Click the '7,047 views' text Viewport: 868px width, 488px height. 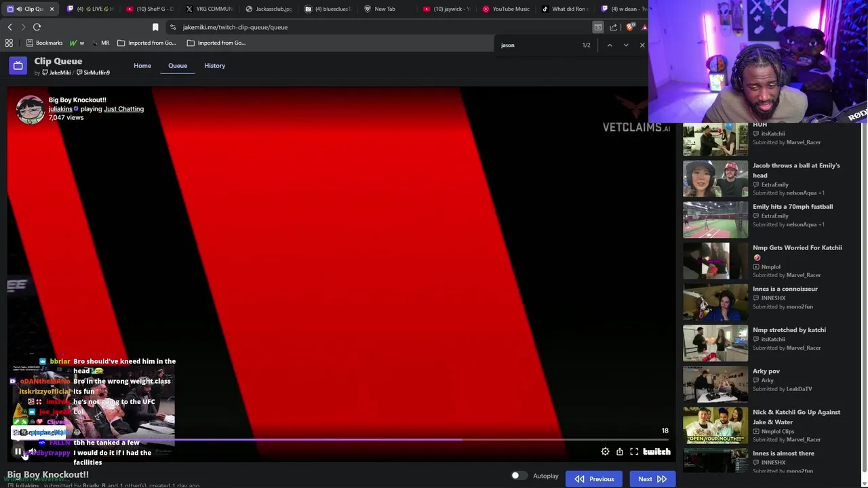tap(66, 118)
